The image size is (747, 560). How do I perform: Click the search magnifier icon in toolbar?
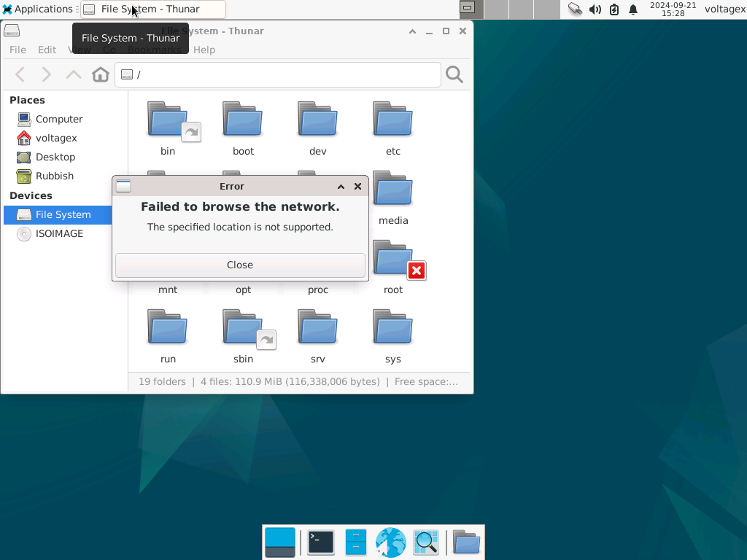[x=454, y=74]
